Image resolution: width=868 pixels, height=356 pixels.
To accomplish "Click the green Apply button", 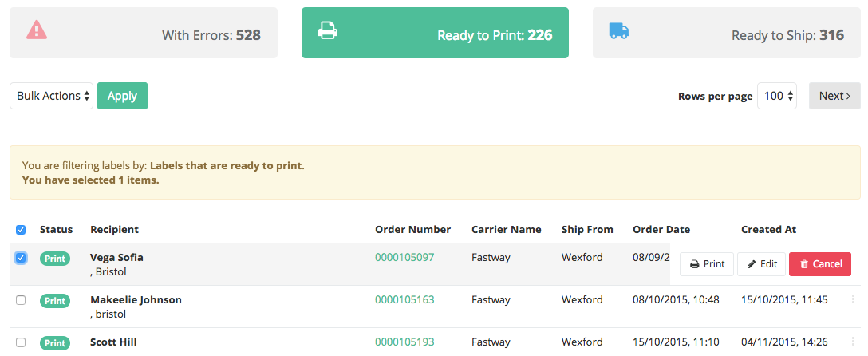I will click(x=122, y=96).
